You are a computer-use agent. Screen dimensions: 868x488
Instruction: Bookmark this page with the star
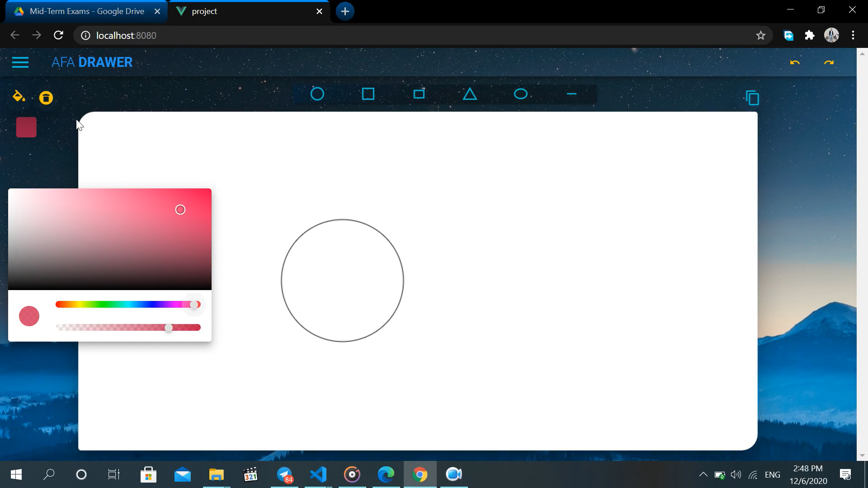tap(761, 35)
